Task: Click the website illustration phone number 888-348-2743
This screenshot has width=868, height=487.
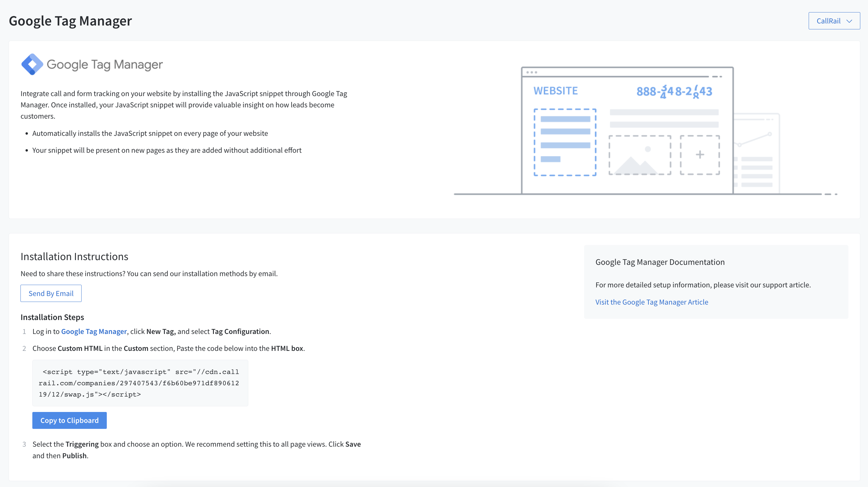Action: (x=674, y=91)
